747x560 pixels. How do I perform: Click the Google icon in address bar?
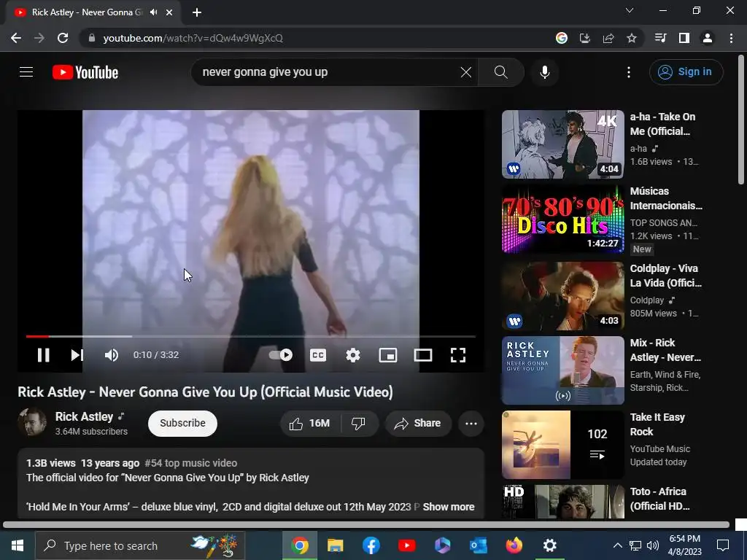click(x=561, y=38)
